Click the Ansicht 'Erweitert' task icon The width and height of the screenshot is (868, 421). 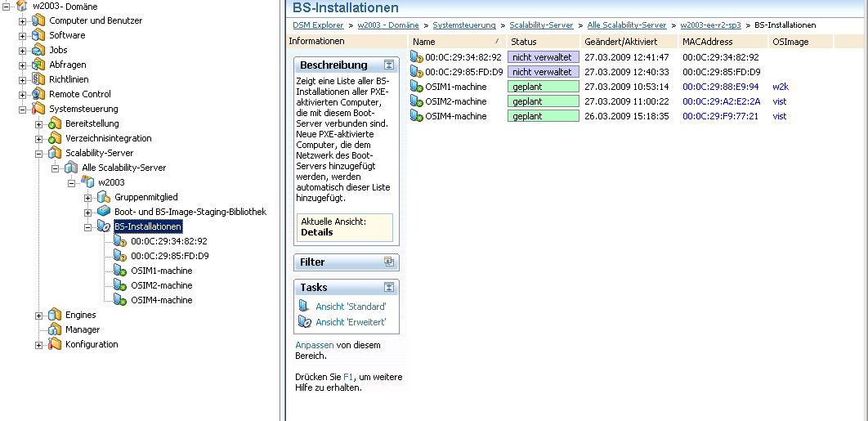tap(305, 322)
